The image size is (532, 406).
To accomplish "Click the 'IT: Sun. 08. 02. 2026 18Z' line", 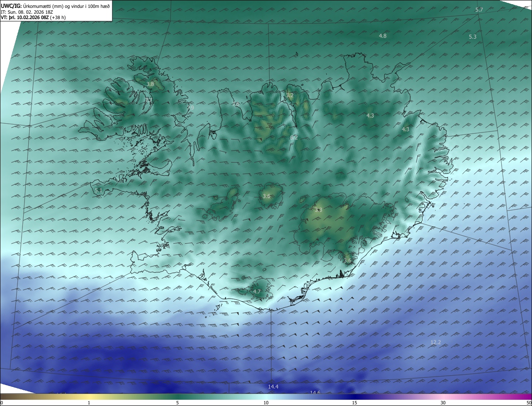I will point(27,12).
